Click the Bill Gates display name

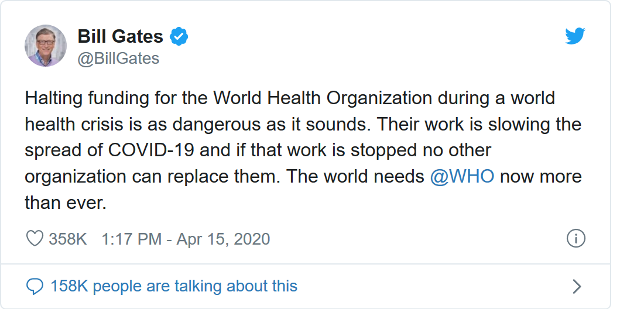pos(120,37)
